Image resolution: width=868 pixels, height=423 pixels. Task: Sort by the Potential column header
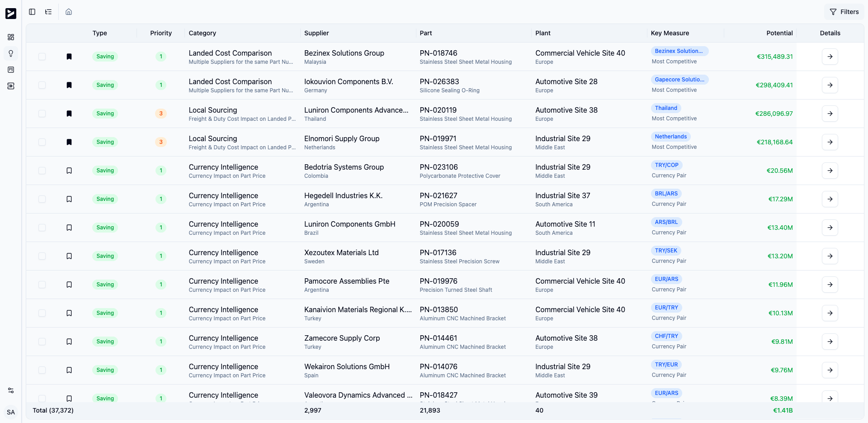[x=779, y=33]
